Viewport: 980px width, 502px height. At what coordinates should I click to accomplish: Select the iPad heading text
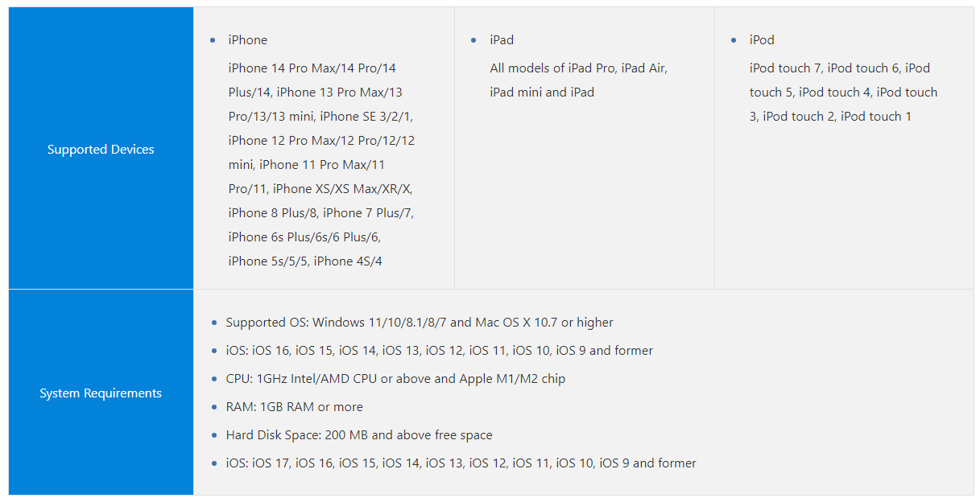502,40
